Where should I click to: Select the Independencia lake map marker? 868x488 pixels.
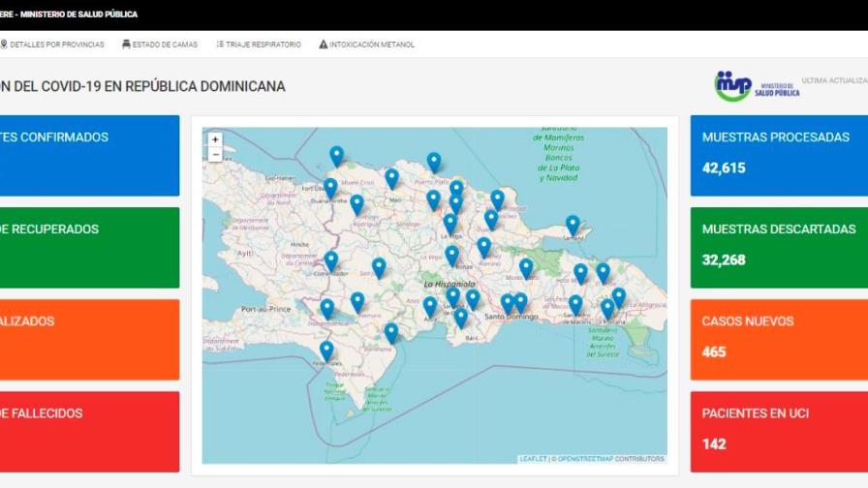(x=327, y=309)
